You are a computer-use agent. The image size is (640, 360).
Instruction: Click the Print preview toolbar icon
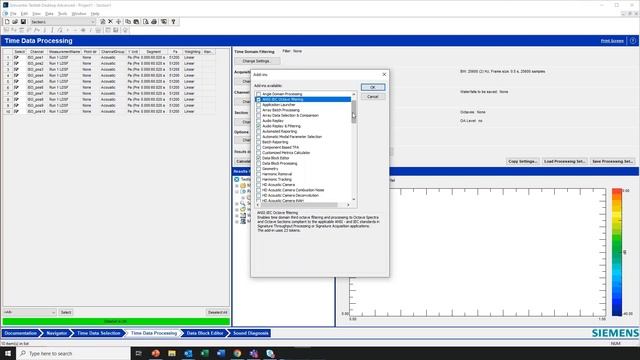(146, 22)
